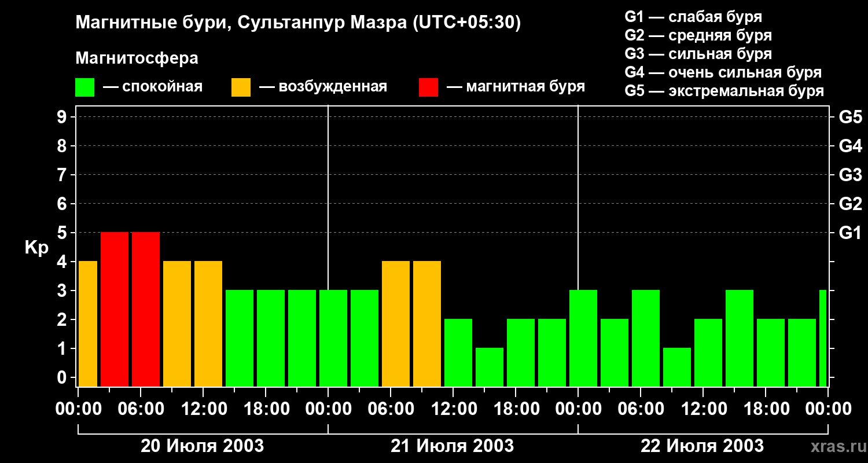Click the '— магнитная буря' legend label

(x=516, y=87)
